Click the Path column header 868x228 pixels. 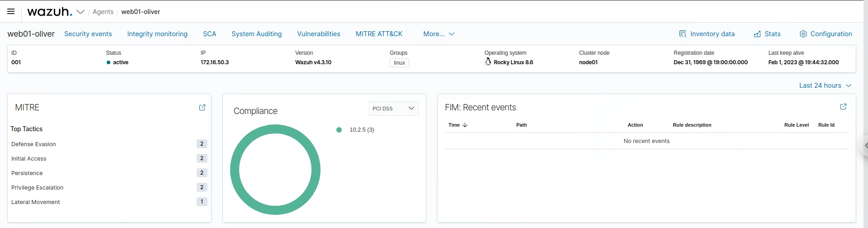521,125
